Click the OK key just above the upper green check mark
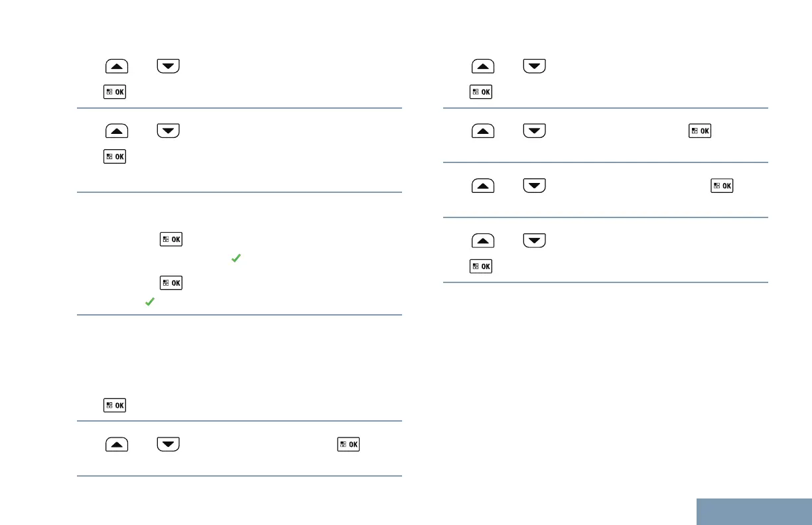The height and width of the screenshot is (525, 812). point(171,239)
